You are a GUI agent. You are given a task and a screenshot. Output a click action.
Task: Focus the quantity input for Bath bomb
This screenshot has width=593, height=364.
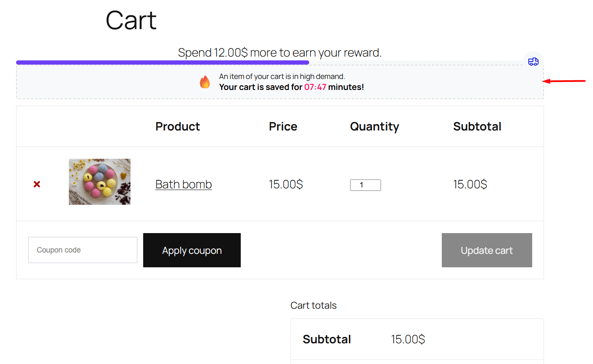pos(365,185)
